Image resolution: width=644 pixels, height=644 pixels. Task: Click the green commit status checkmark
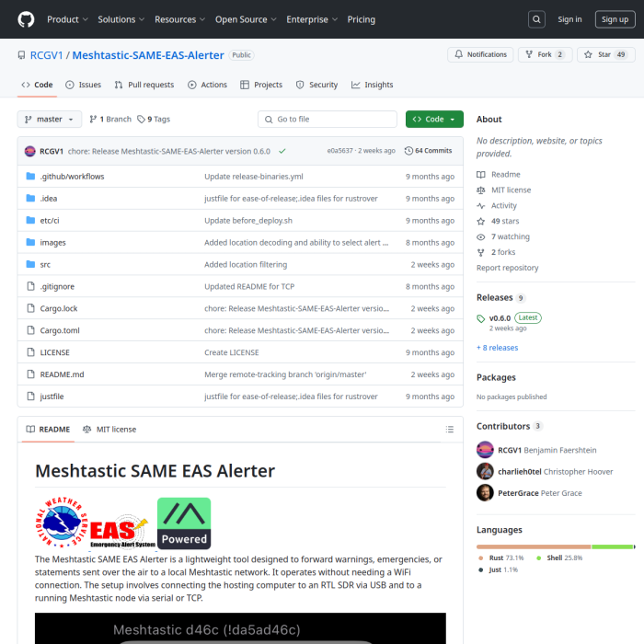[x=282, y=151]
